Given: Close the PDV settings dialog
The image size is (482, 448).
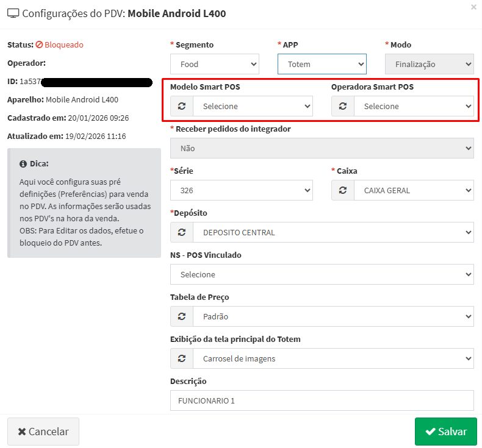Looking at the screenshot, I should (473, 7).
